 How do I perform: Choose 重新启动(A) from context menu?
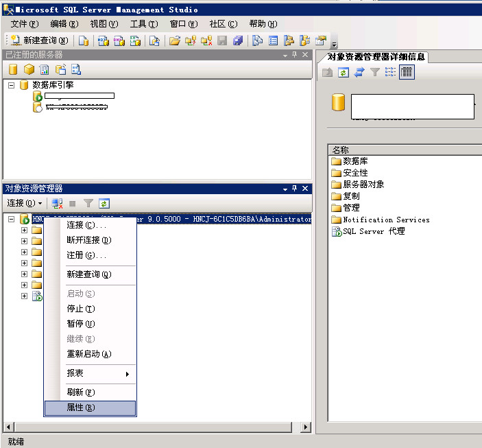[x=90, y=354]
